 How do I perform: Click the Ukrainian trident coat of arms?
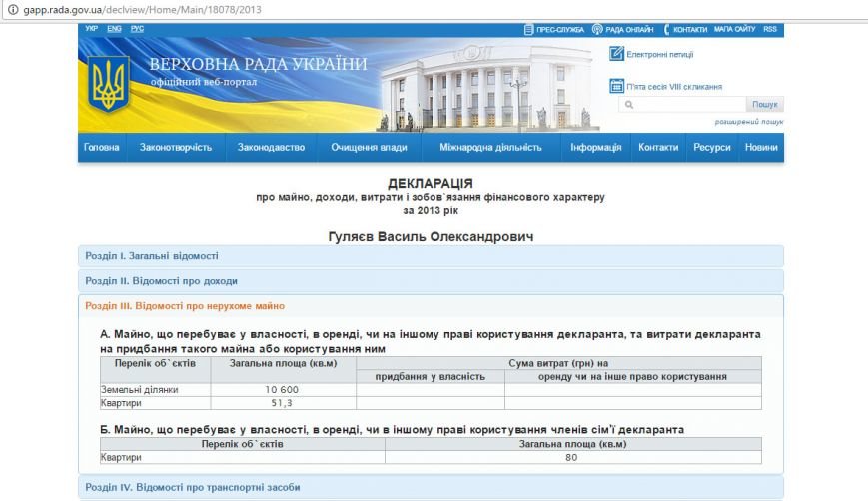pyautogui.click(x=109, y=84)
